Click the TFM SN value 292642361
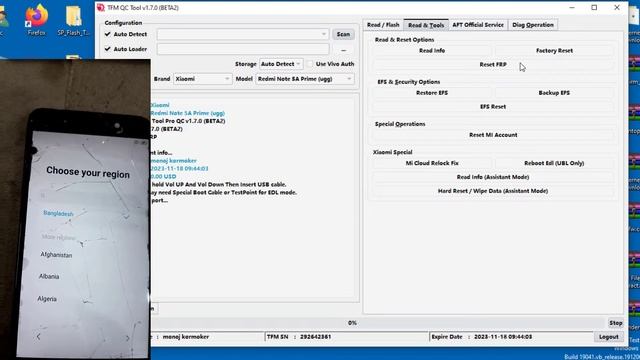Image resolution: width=640 pixels, height=360 pixels. click(316, 337)
